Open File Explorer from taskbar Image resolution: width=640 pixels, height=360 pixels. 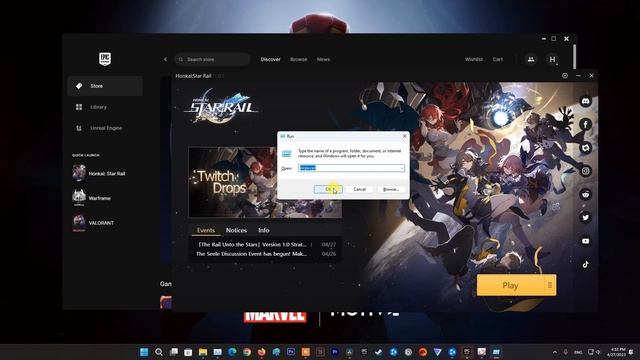(203, 352)
